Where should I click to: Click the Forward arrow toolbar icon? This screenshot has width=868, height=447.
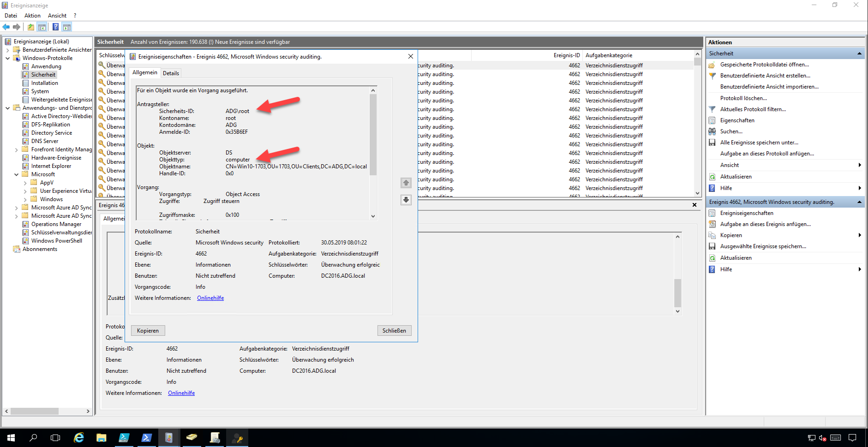[x=17, y=27]
